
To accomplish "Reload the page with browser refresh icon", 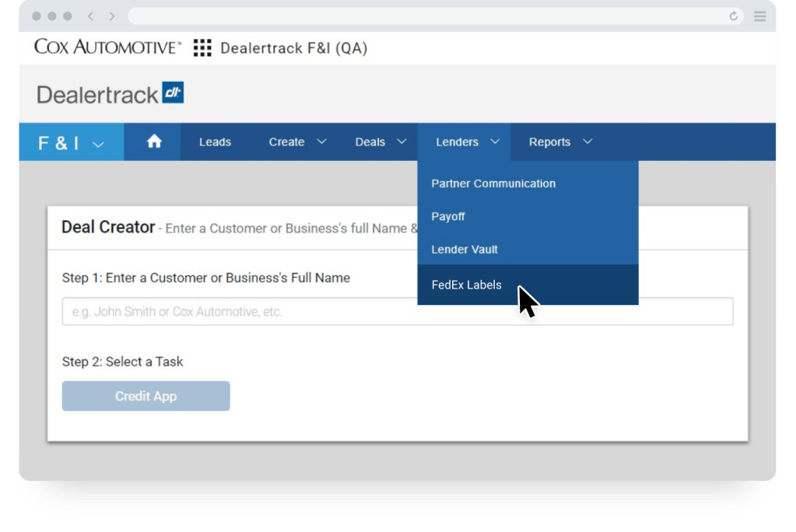I will coord(732,15).
